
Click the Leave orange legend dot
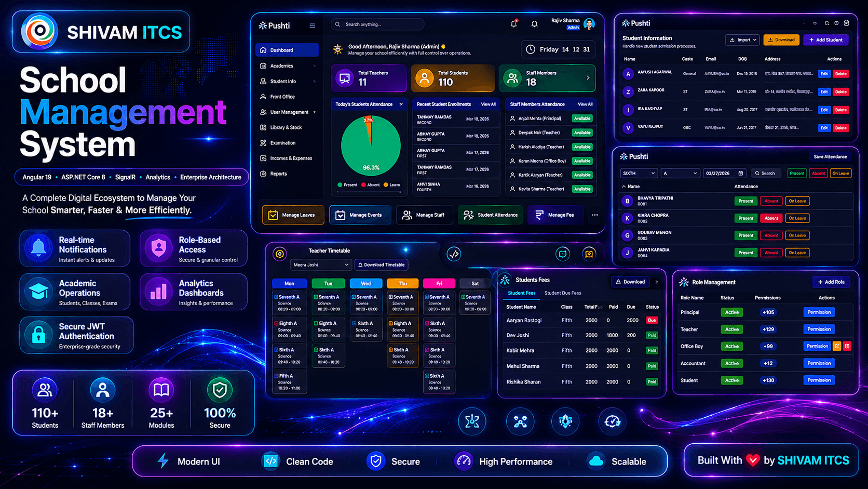coord(386,184)
